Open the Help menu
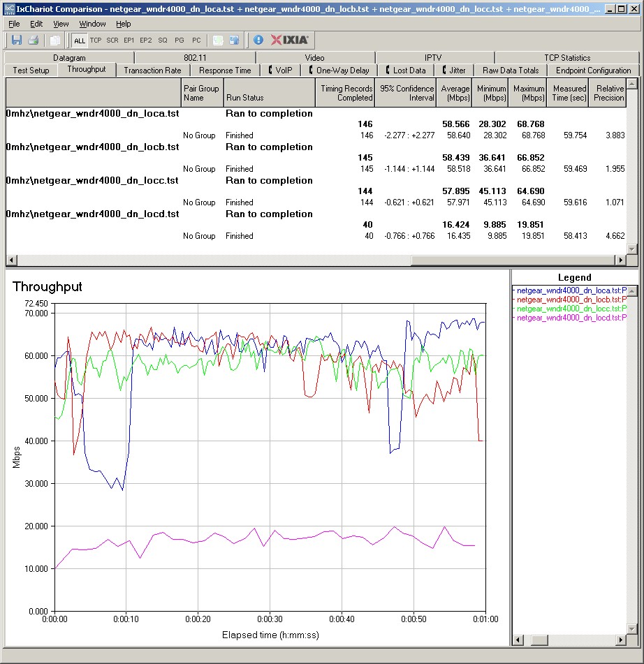The image size is (644, 664). point(124,24)
